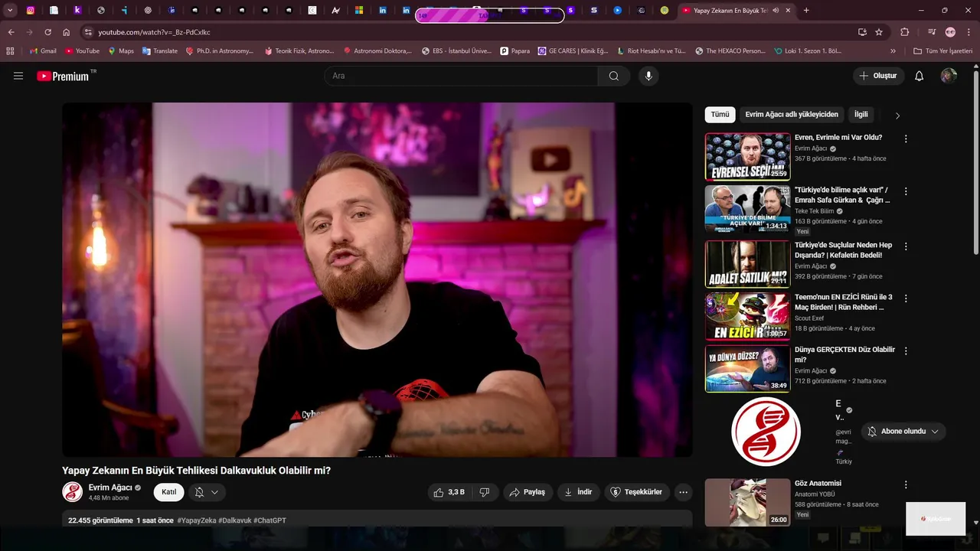Open options for "Türkiye'de bilime açlık var!" video
This screenshot has width=980, height=551.
906,191
